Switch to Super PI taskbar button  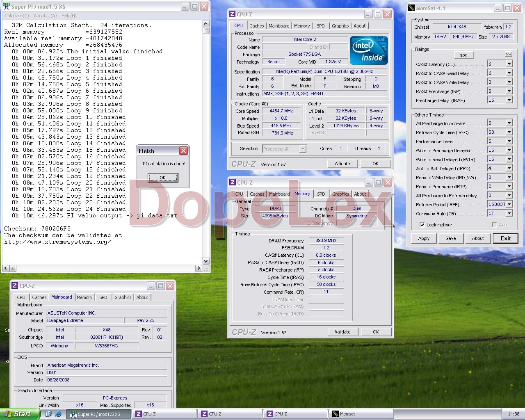pos(98,414)
